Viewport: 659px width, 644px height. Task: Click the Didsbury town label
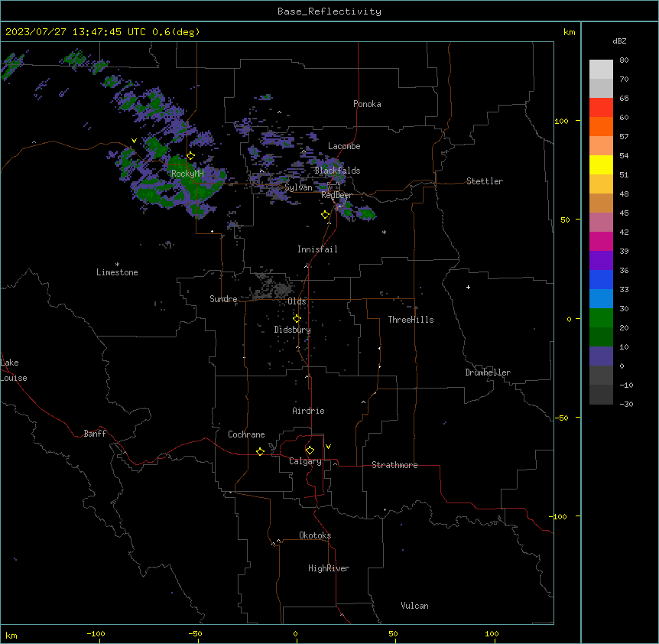293,330
